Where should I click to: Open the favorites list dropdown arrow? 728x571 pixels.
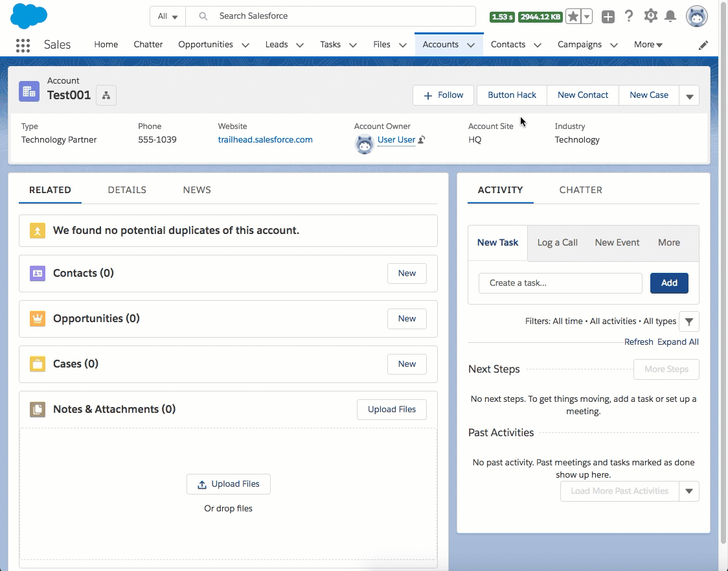[x=587, y=17]
